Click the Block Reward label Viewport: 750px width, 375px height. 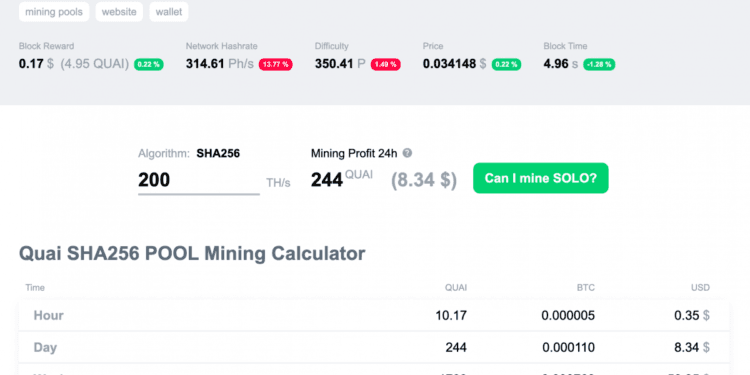[46, 46]
